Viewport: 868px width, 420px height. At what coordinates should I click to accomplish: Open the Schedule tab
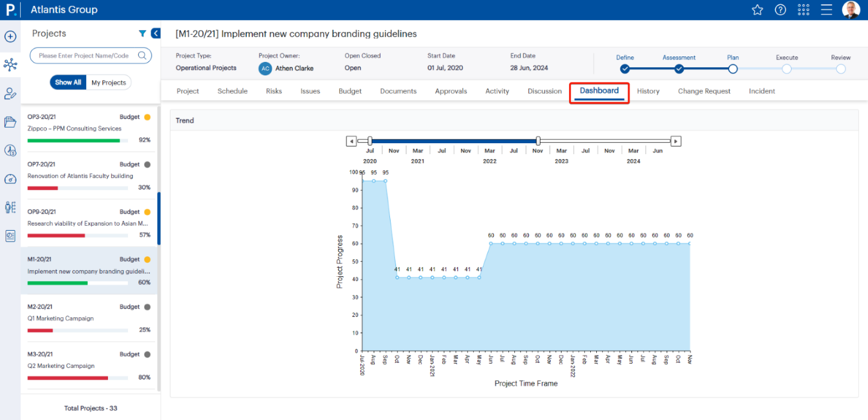tap(232, 91)
